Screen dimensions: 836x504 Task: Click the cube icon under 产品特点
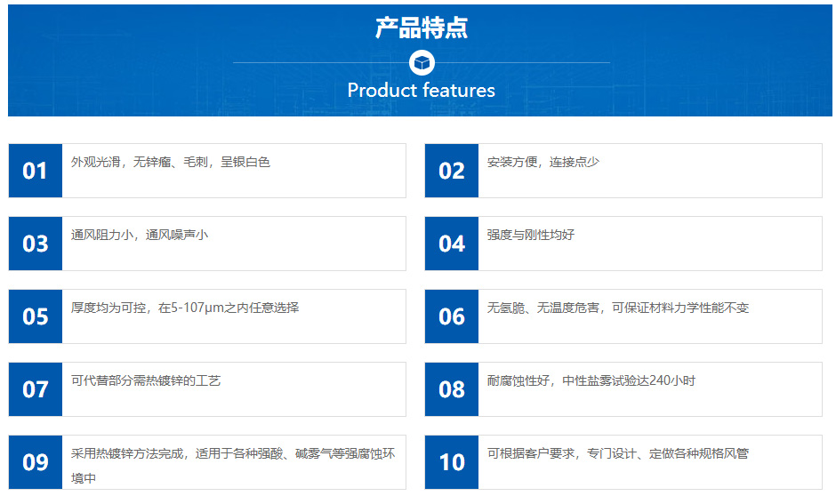tap(422, 63)
